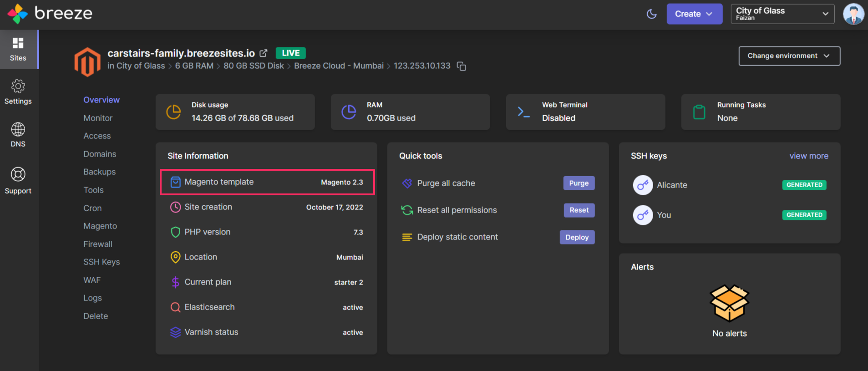Click the Varnish status layers icon
This screenshot has width=868, height=371.
pos(175,332)
